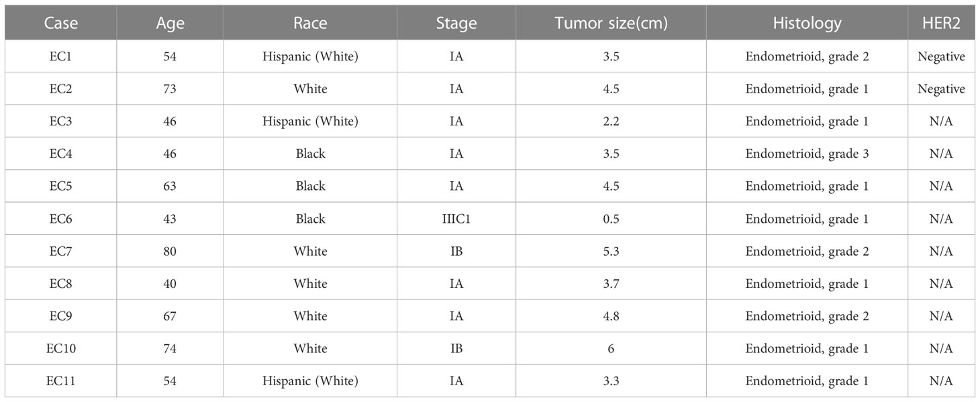The image size is (980, 402).
Task: Select the EC1 case cell
Action: pos(60,56)
